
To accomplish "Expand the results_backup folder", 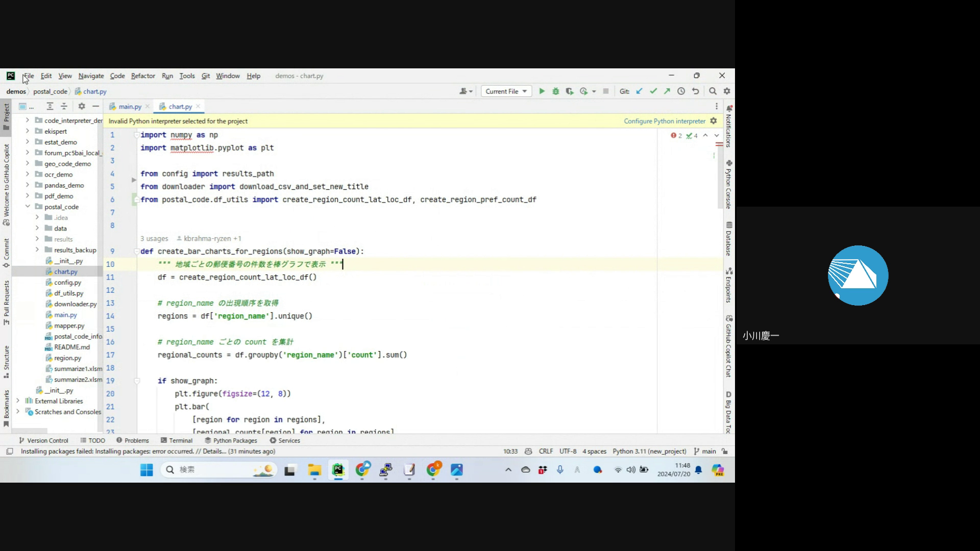I will (x=37, y=250).
